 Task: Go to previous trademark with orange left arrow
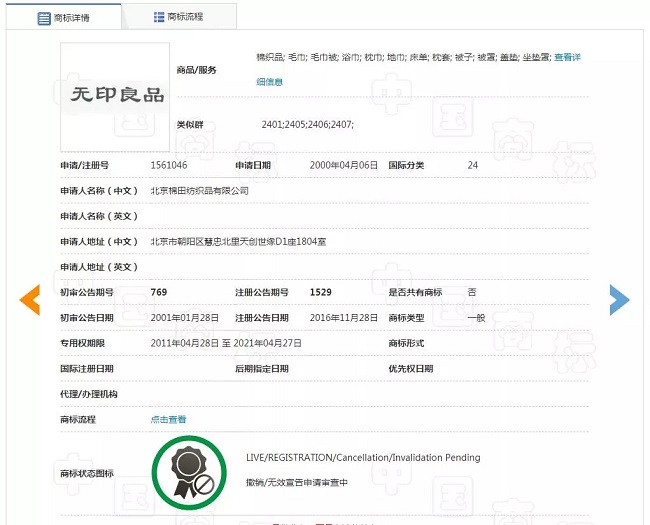pos(30,299)
